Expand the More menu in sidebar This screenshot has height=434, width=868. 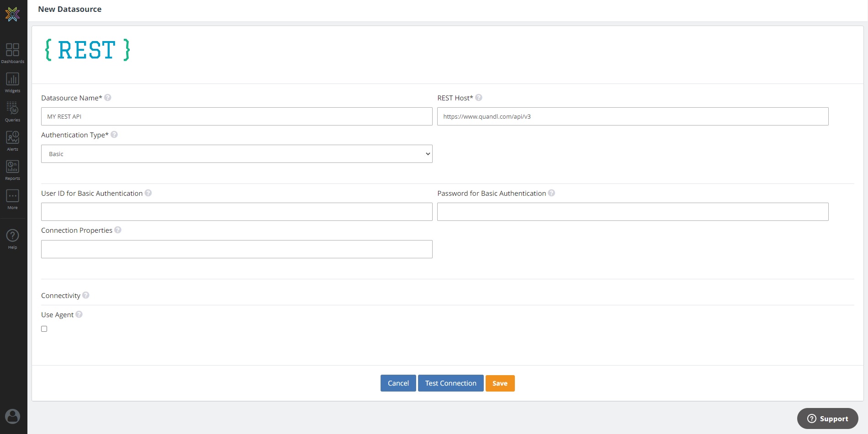pos(12,199)
